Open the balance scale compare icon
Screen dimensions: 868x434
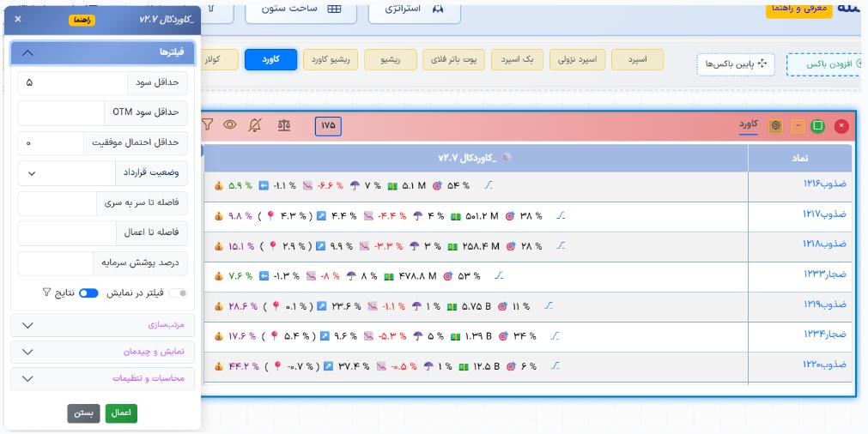click(x=284, y=125)
